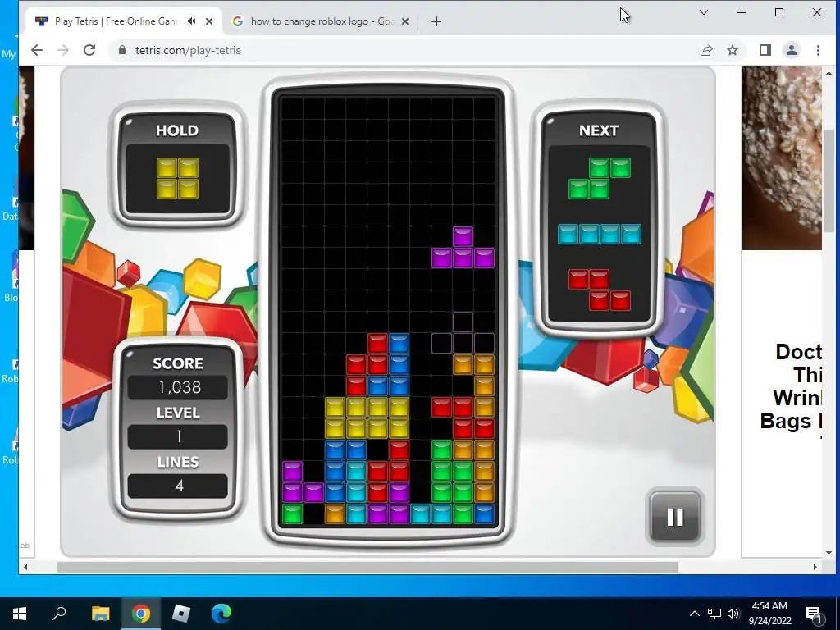Viewport: 840px width, 630px height.
Task: Click the Chrome taskbar icon
Action: (x=141, y=614)
